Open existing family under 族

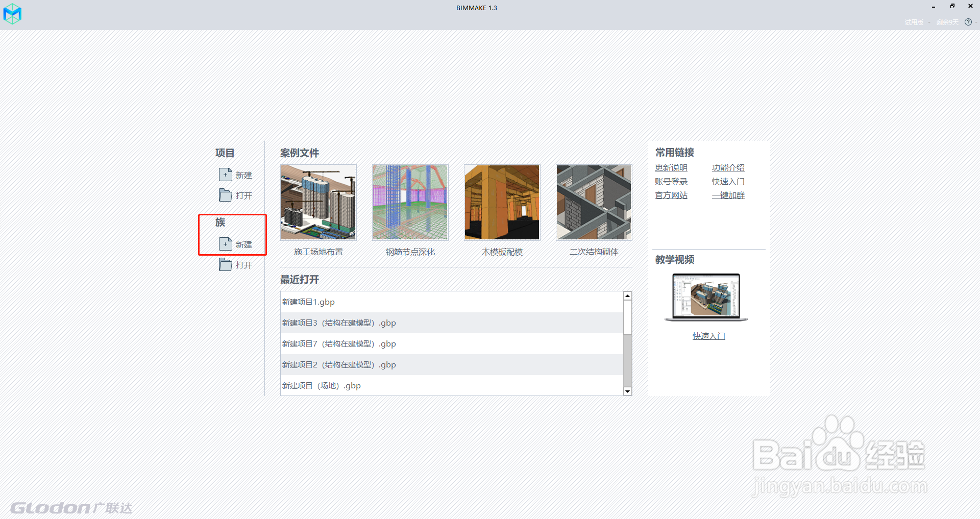[236, 265]
